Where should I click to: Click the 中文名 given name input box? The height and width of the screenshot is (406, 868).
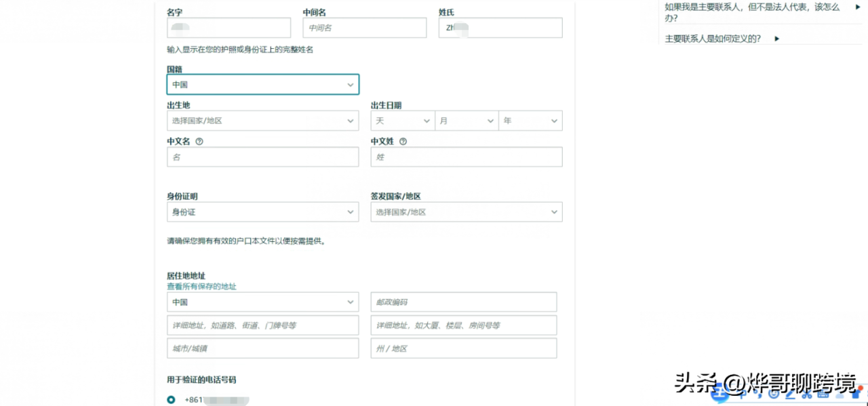[x=262, y=157]
